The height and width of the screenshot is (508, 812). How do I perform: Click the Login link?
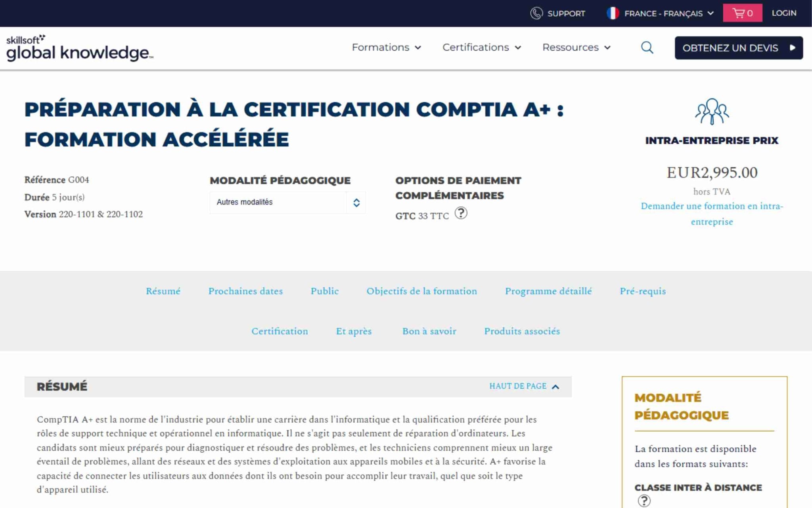click(x=783, y=13)
